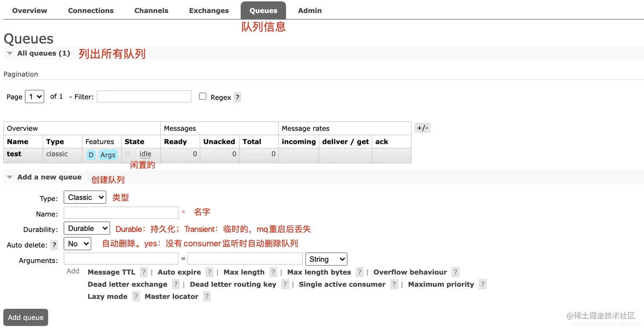Screen dimensions: 644x329
Task: Enable the Regex checkbox
Action: tap(203, 96)
